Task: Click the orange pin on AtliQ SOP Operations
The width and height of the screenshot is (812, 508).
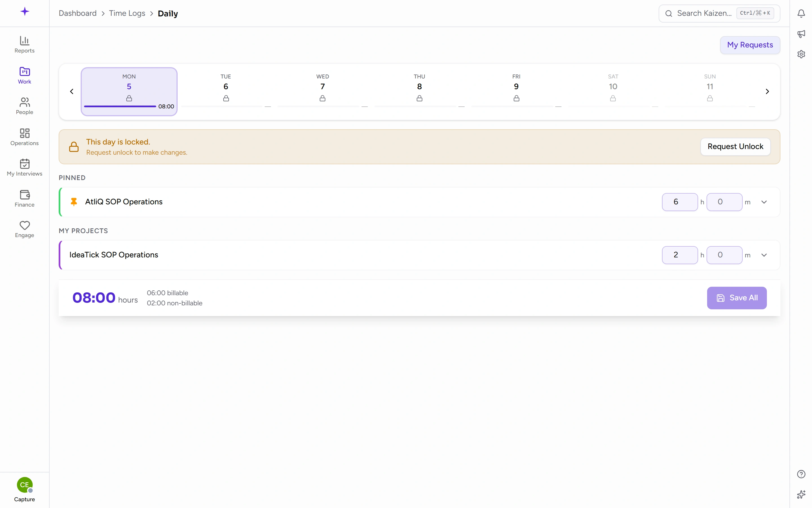Action: tap(74, 202)
